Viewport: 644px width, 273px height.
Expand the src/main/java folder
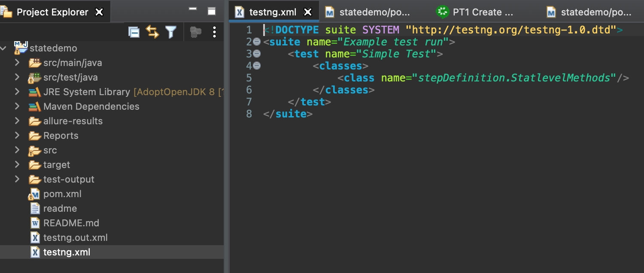tap(17, 63)
